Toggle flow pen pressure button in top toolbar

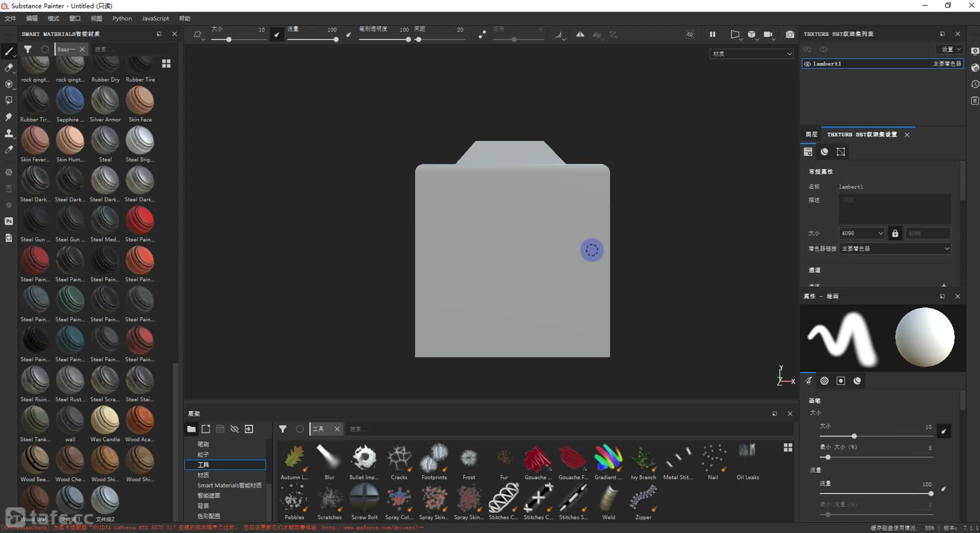tap(349, 35)
